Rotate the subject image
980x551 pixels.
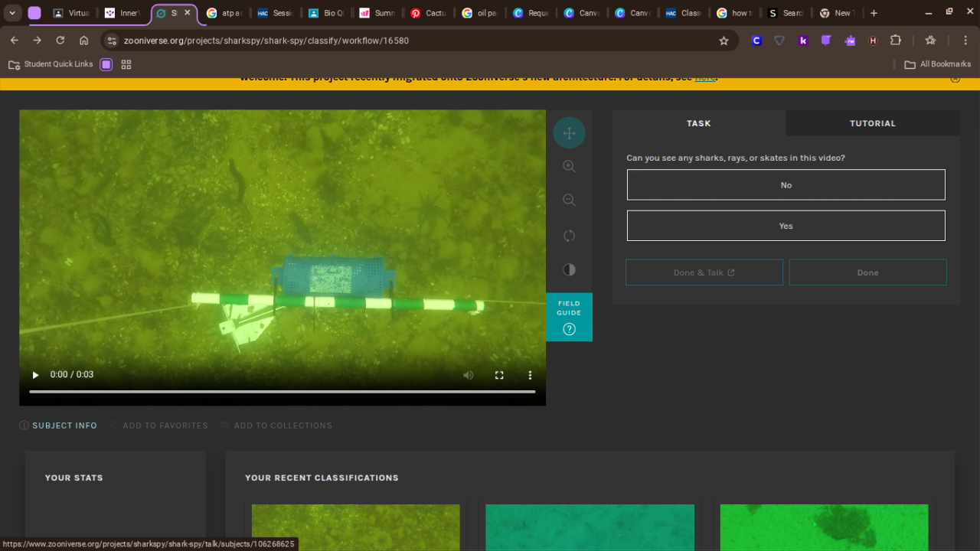click(x=569, y=236)
